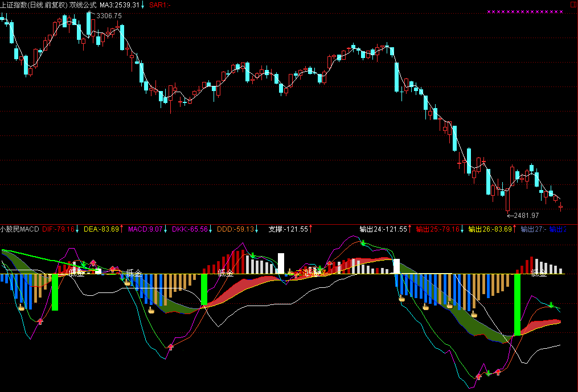Click the 输出25:-79.16 output label
Screen dimensions: 578x392
tap(437, 229)
